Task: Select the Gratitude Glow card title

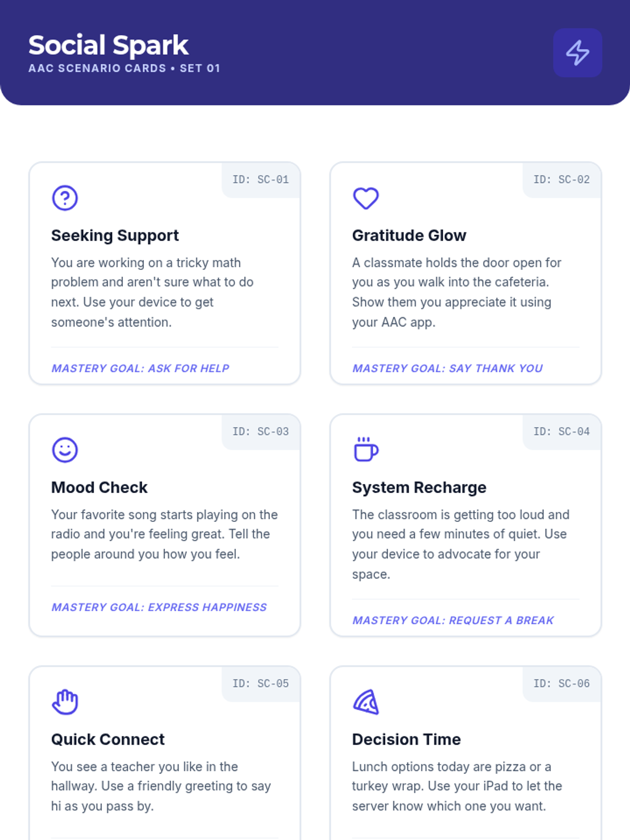Action: point(409,235)
